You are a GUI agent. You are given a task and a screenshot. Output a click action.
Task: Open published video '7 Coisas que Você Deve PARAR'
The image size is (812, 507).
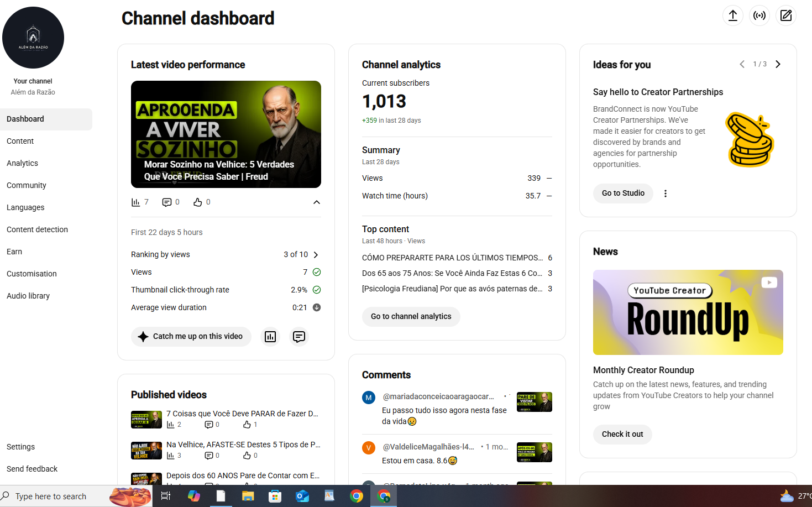pyautogui.click(x=242, y=414)
